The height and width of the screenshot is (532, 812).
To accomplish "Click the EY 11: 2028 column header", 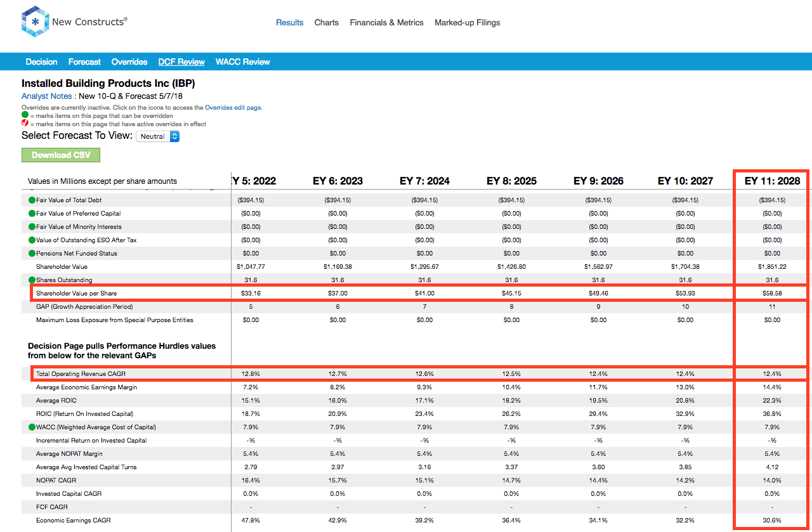I will 772,181.
